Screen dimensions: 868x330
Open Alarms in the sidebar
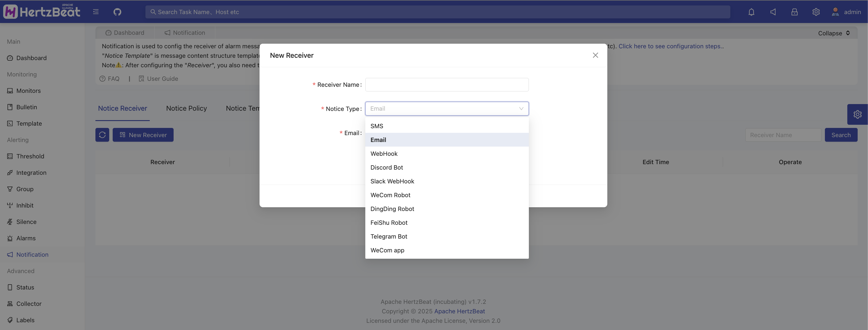click(26, 238)
